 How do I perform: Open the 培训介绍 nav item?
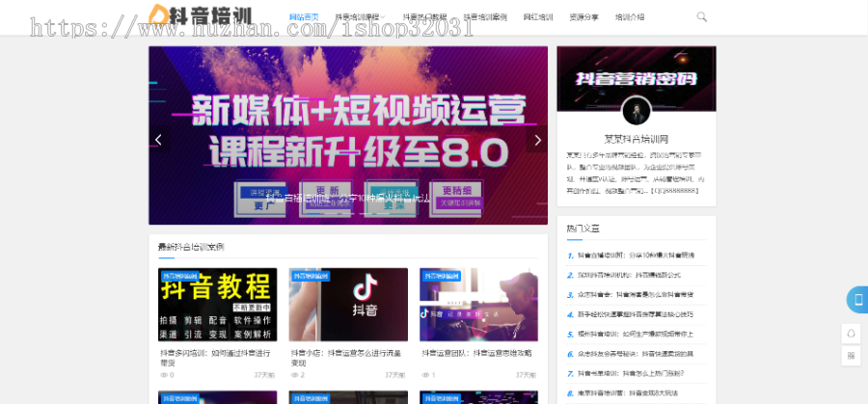(630, 17)
